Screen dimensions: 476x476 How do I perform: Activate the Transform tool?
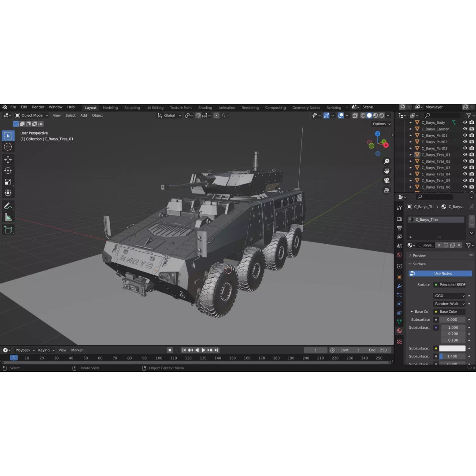click(8, 193)
